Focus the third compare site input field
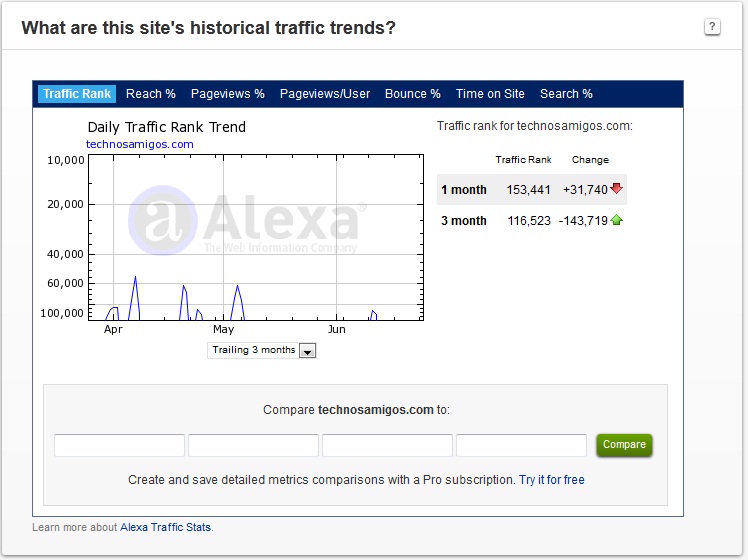 387,445
